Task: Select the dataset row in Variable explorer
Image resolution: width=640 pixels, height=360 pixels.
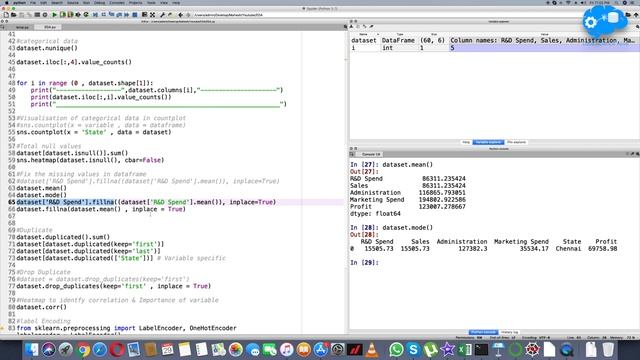Action: pos(494,40)
